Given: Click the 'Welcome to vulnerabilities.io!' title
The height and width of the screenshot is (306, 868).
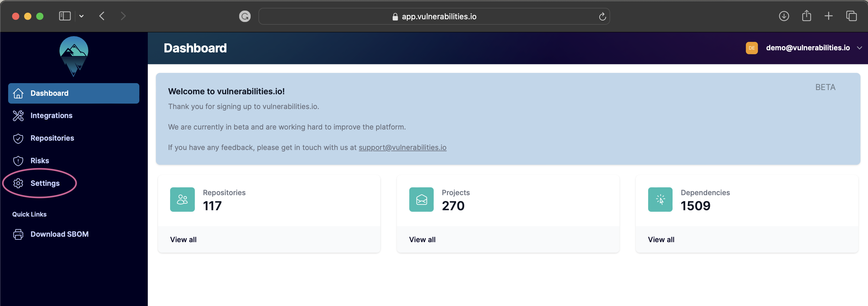Looking at the screenshot, I should point(227,91).
